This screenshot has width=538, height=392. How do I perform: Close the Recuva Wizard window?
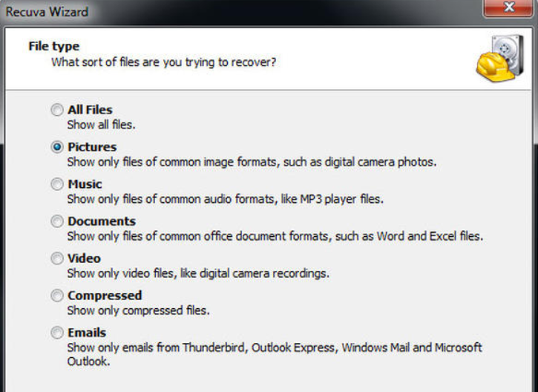click(508, 7)
